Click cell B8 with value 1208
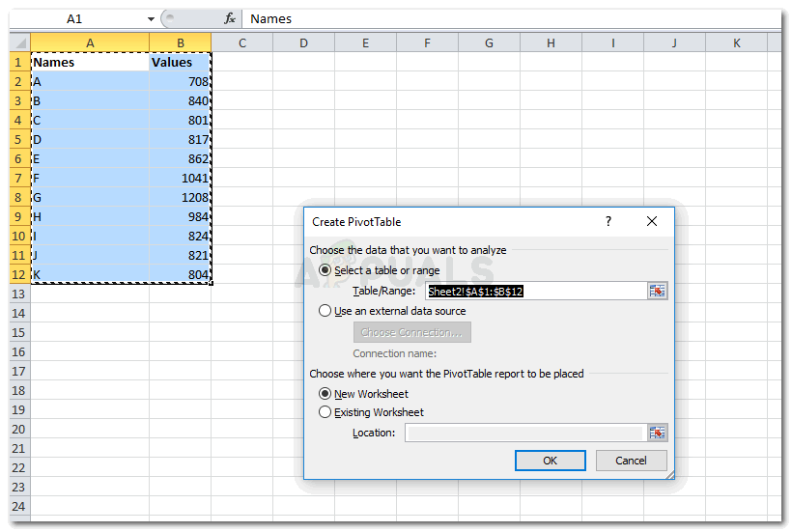792x532 pixels. point(181,198)
